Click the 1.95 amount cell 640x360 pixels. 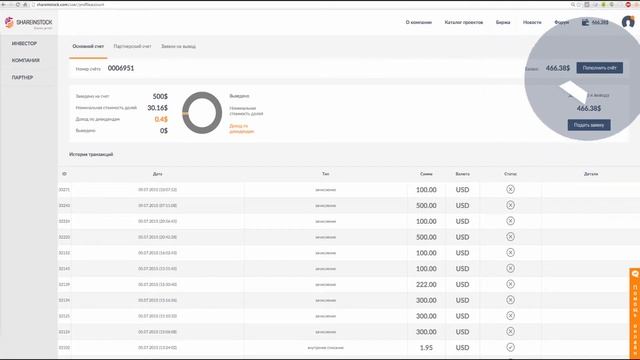(x=426, y=348)
